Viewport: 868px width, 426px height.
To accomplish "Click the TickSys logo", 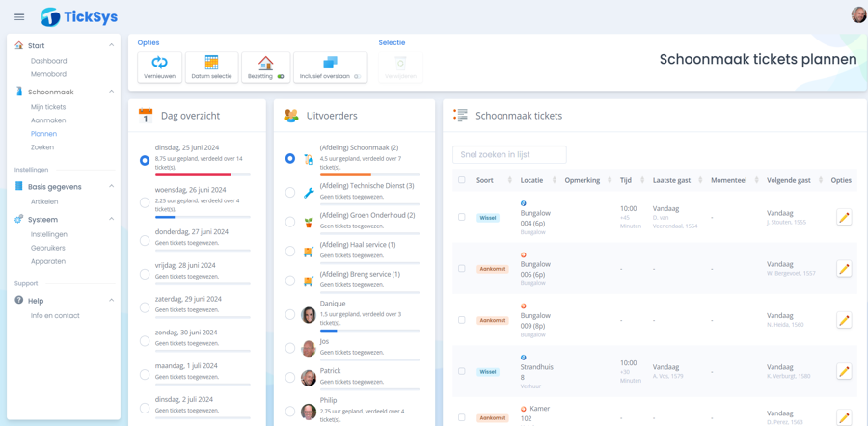I will point(80,17).
